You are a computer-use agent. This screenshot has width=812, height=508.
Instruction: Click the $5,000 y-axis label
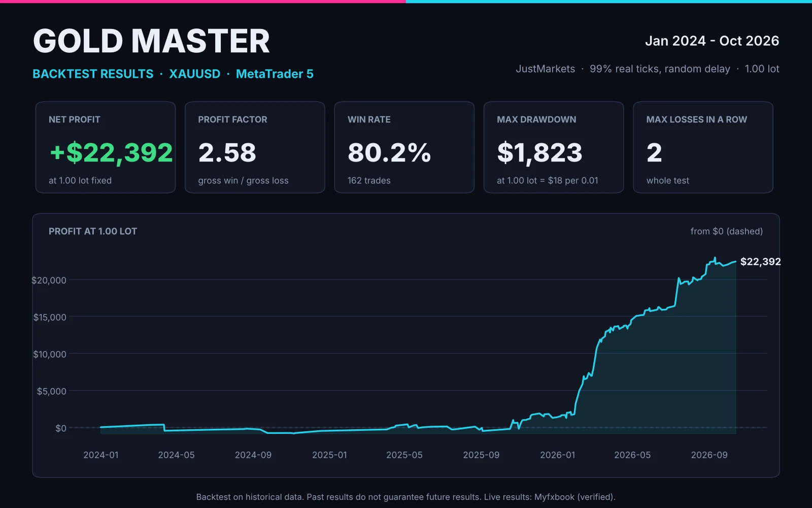51,391
